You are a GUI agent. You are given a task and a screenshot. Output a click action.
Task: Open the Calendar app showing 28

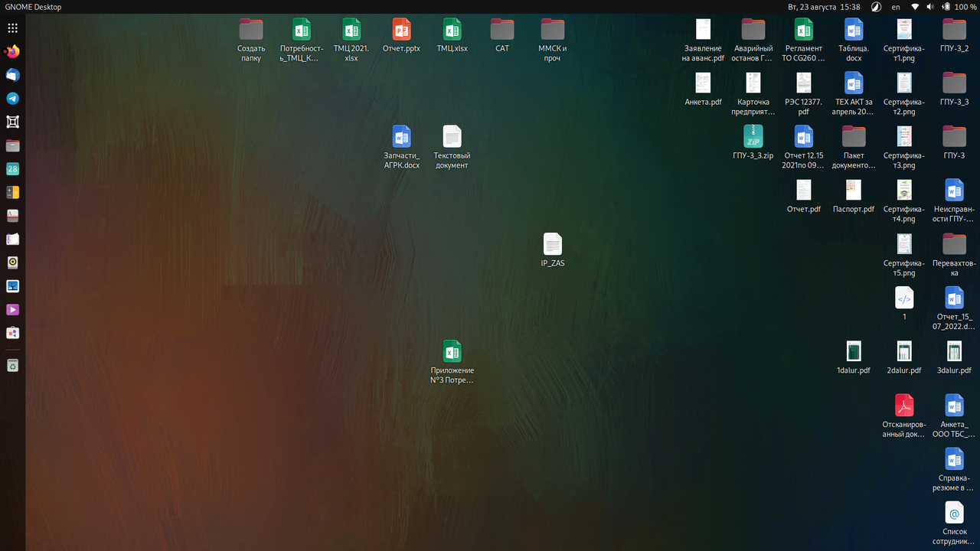tap(12, 169)
